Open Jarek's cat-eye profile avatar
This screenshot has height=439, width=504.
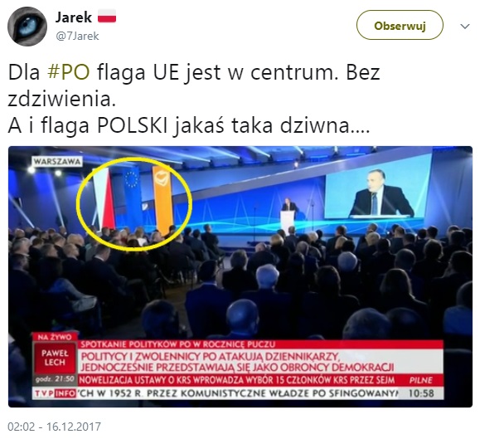click(x=27, y=26)
